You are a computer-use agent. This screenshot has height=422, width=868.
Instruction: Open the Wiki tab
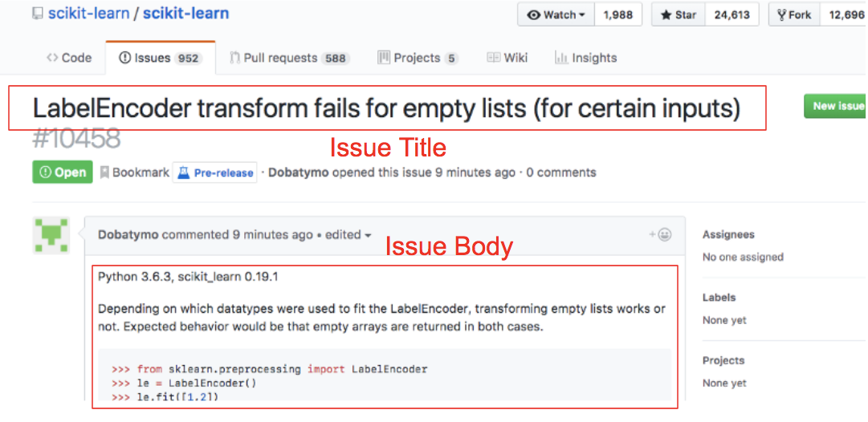point(507,58)
